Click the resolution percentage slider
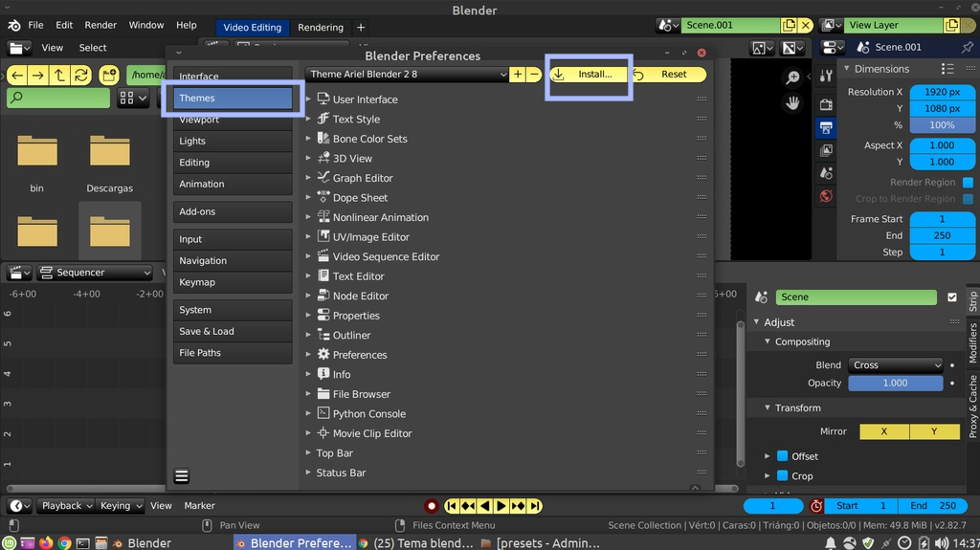 tap(942, 125)
